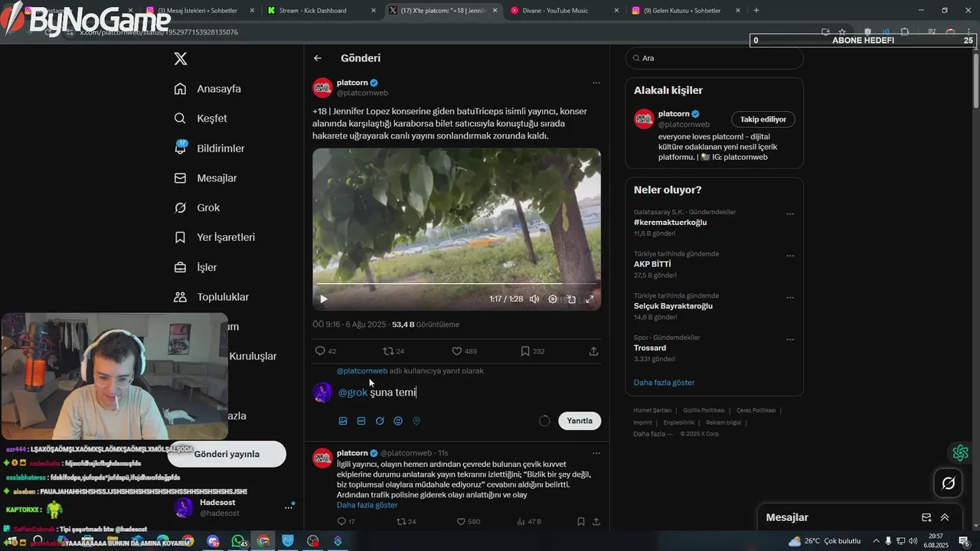Open options for AKP BİTTİ trend

pos(790,256)
